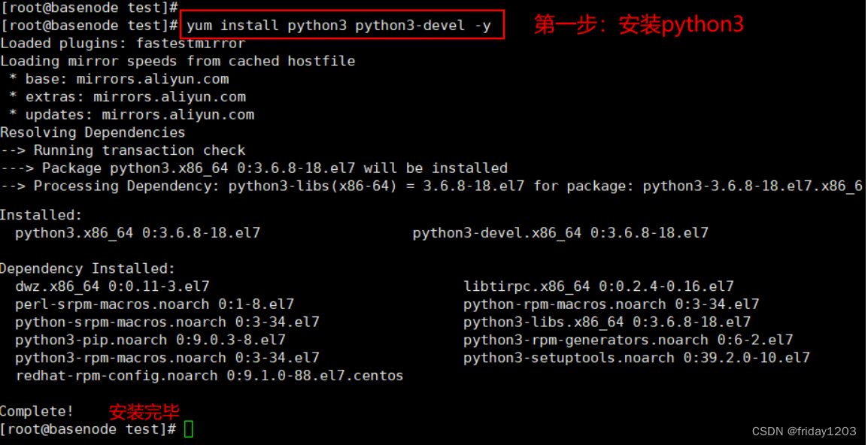Click the red "安装完毕" annotation
Image resolution: width=868 pixels, height=445 pixels.
pos(144,412)
